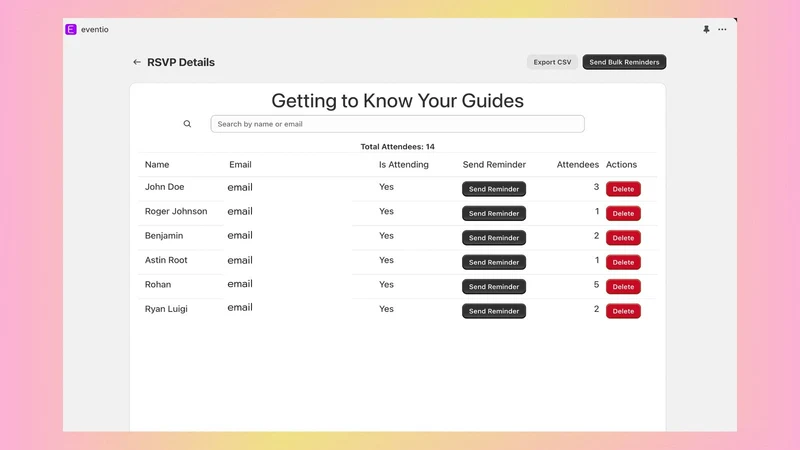Click the Email column header
Viewport: 800px width, 450px height.
240,165
